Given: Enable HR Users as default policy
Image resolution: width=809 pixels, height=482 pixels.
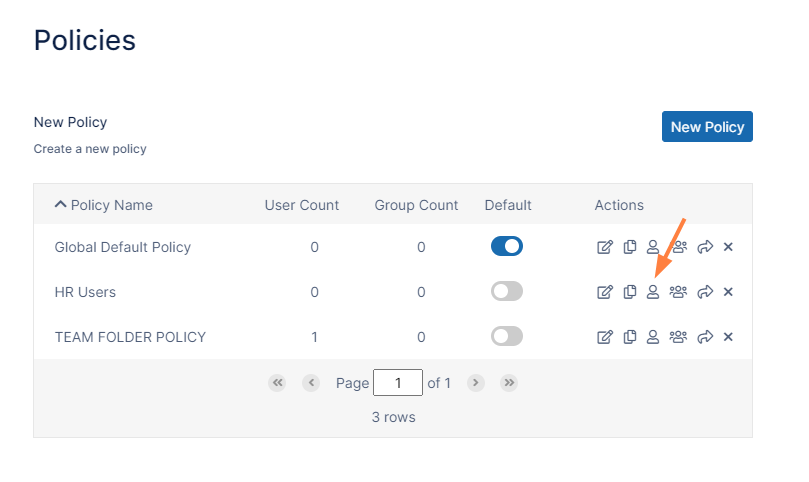Looking at the screenshot, I should (507, 291).
